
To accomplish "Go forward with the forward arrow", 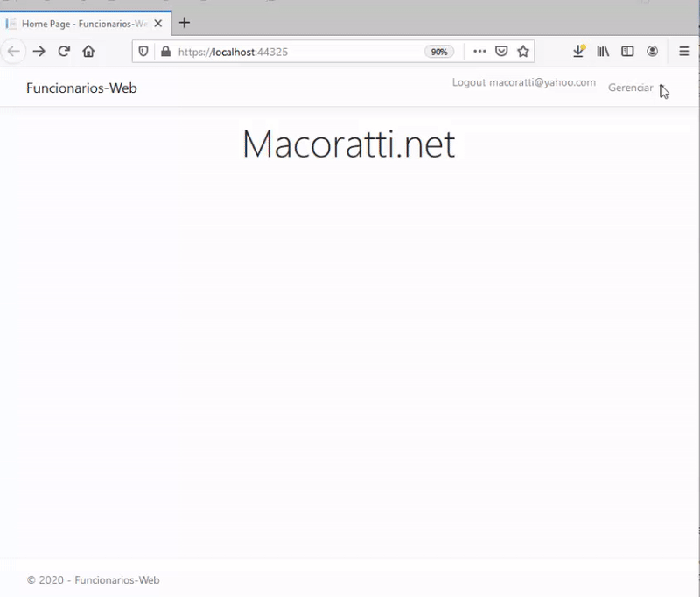I will click(39, 52).
